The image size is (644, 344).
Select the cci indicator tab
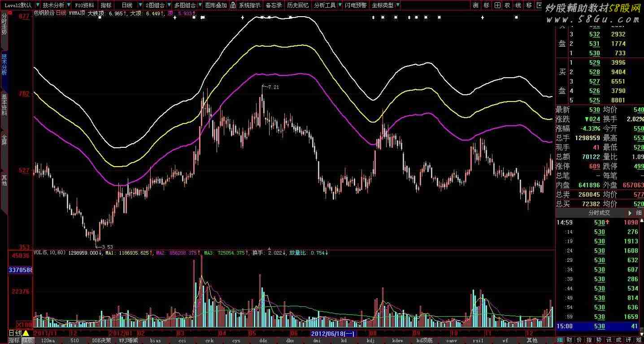click(x=182, y=340)
